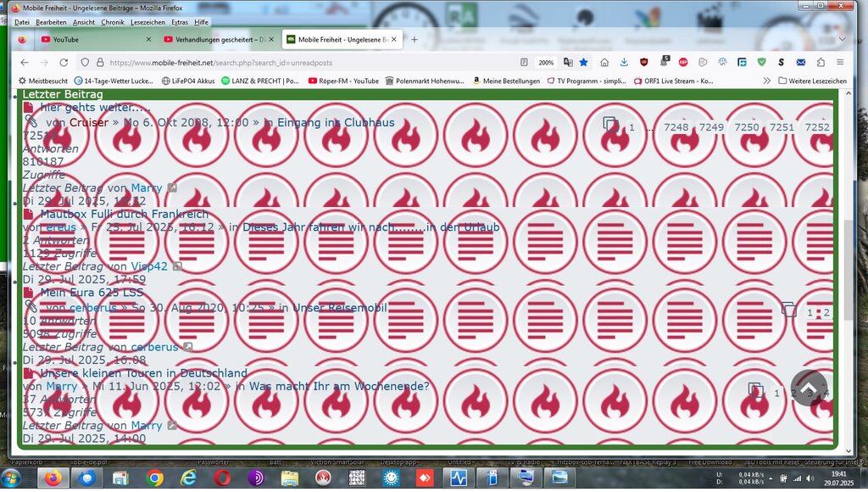Open forum Was macht Ihr am Wochenende?
Screen dimensions: 868x492
tap(339, 386)
